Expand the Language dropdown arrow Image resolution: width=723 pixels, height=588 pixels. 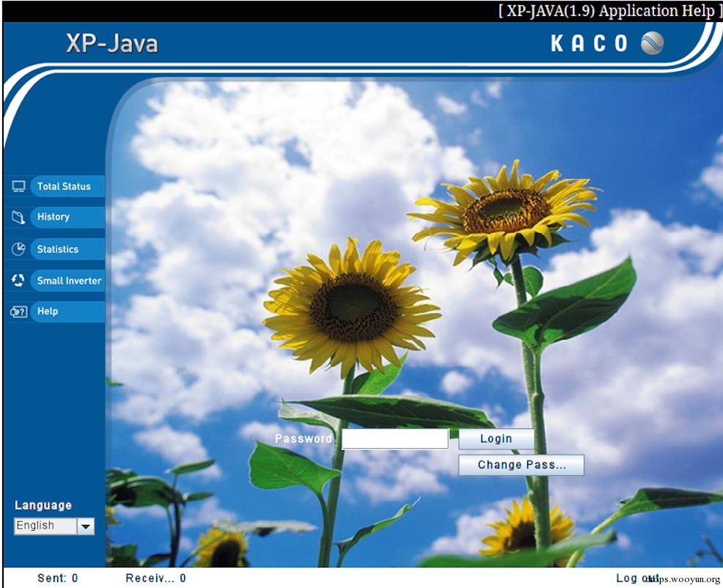[x=86, y=526]
